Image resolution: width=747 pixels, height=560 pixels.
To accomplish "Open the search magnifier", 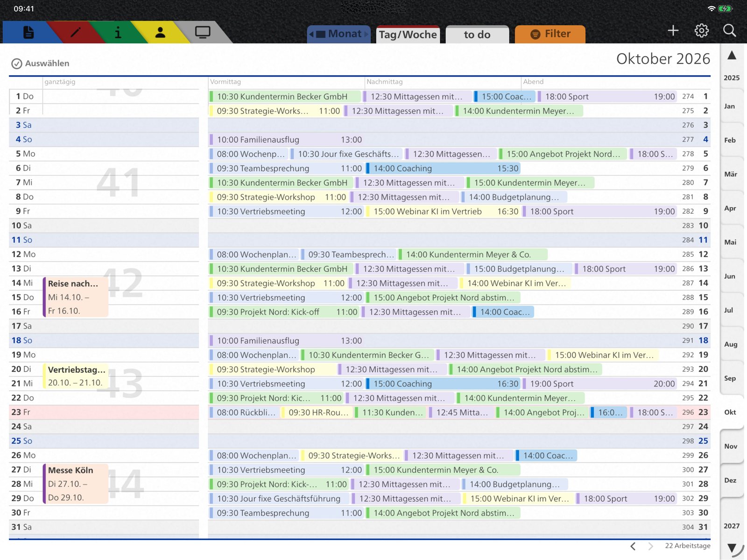I will pyautogui.click(x=729, y=31).
